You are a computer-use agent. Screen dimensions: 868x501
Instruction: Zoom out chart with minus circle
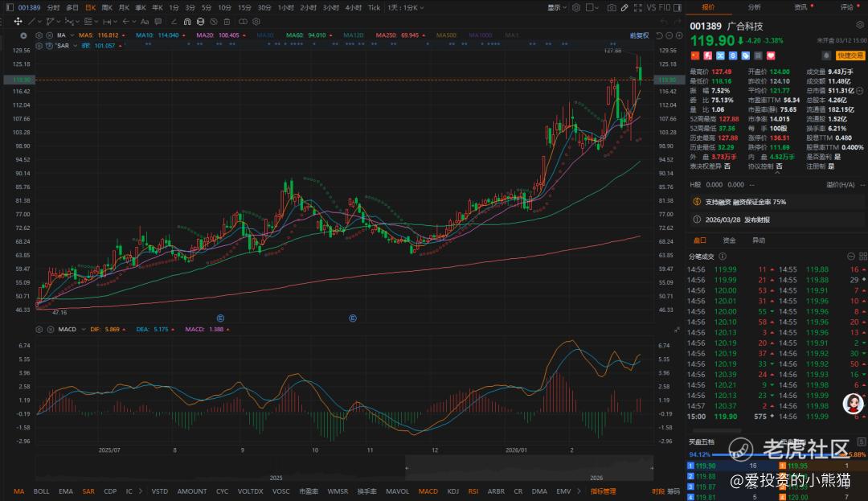click(669, 35)
